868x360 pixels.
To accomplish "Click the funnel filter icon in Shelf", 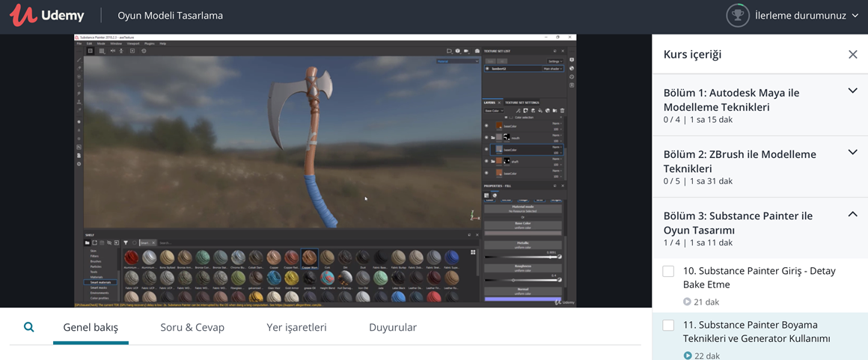I will [x=126, y=242].
